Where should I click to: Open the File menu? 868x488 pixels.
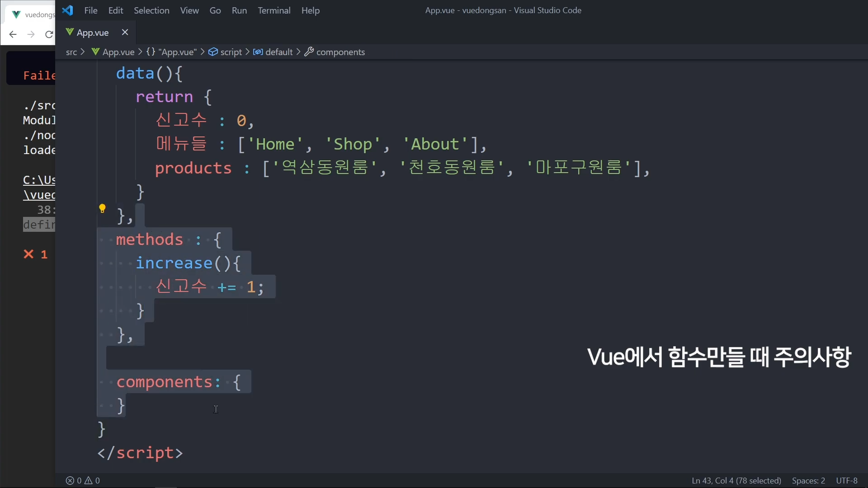coord(90,10)
